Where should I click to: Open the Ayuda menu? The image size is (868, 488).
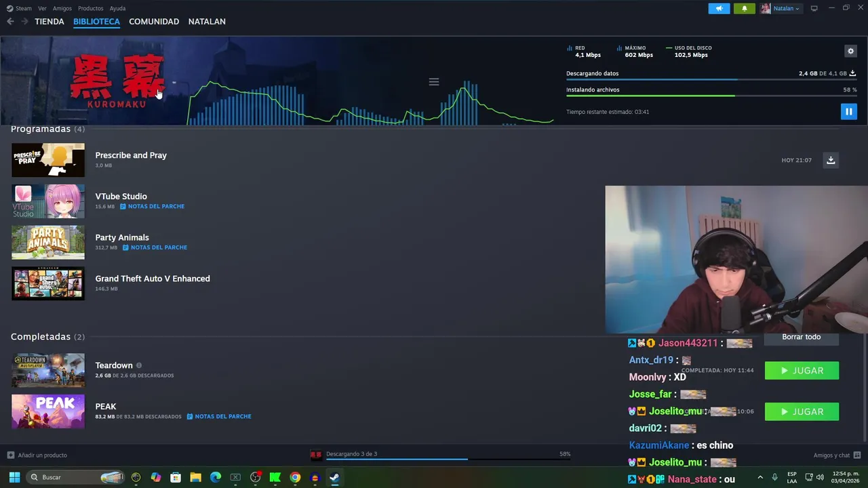click(x=117, y=8)
